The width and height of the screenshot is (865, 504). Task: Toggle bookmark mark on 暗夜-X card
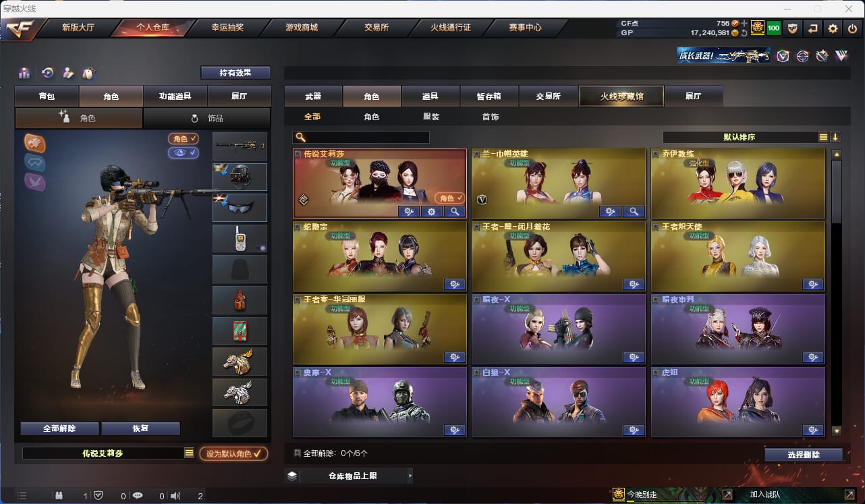[x=477, y=300]
